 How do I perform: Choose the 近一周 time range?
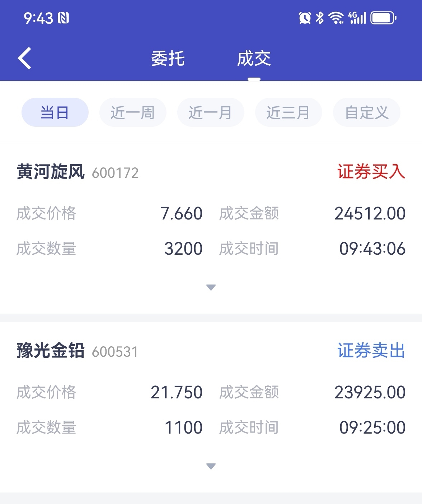tap(133, 112)
